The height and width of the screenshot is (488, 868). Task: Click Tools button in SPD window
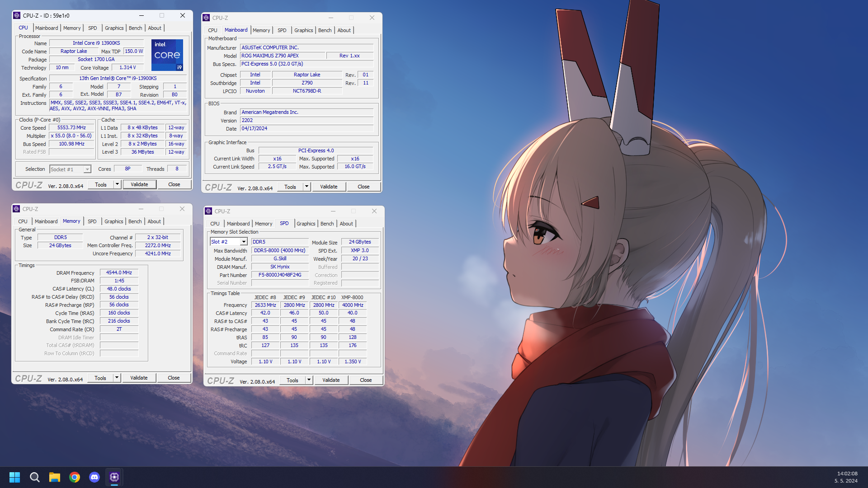click(x=292, y=380)
